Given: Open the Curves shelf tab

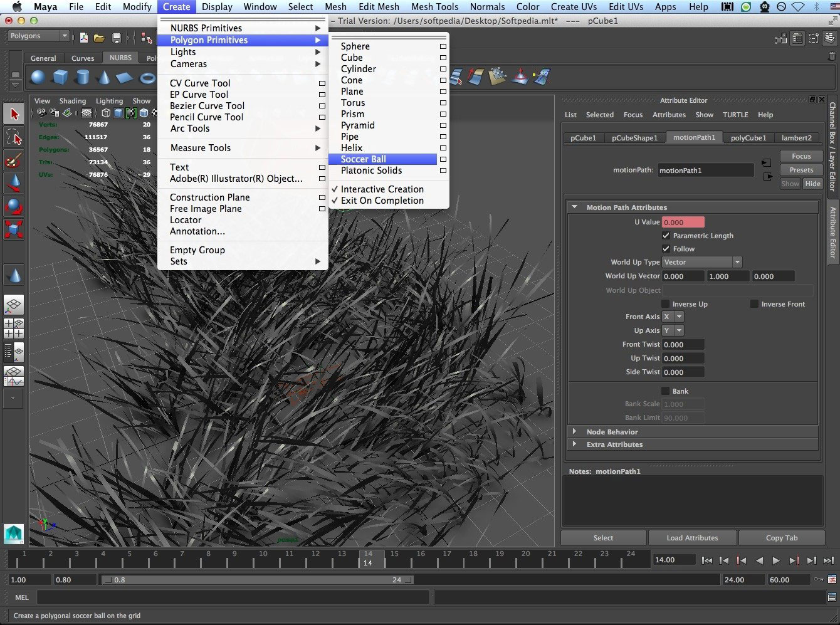Looking at the screenshot, I should [x=83, y=58].
